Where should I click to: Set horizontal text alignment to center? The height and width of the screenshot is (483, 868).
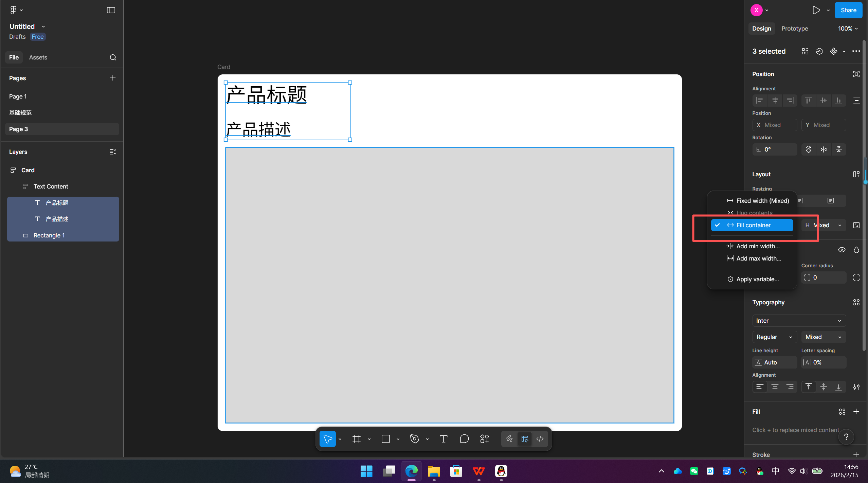pyautogui.click(x=775, y=387)
